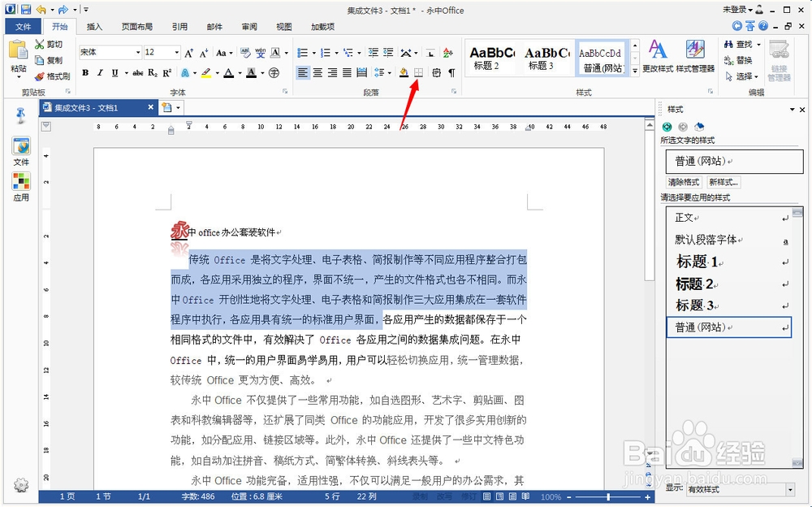Click styles pane home icon

699,127
